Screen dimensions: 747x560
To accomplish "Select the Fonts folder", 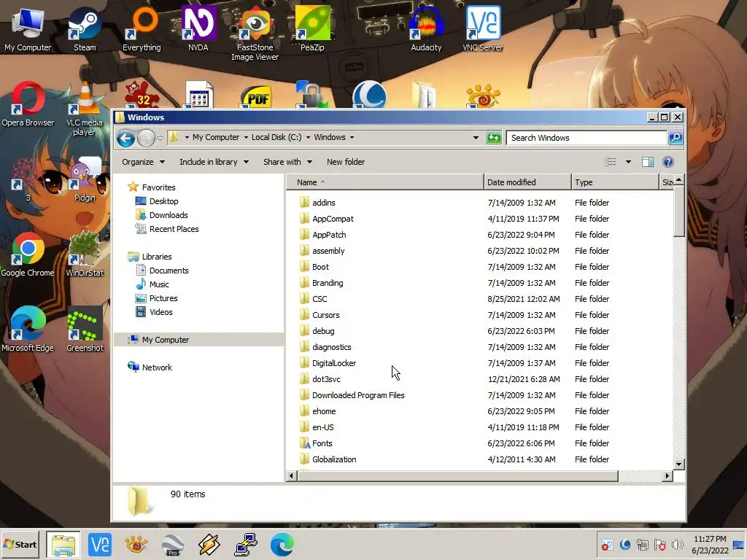I will 322,443.
